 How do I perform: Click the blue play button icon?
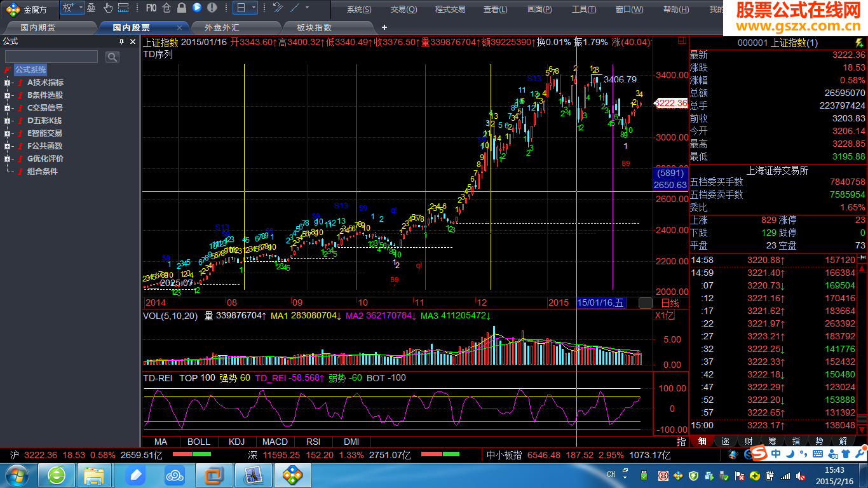pyautogui.click(x=197, y=8)
